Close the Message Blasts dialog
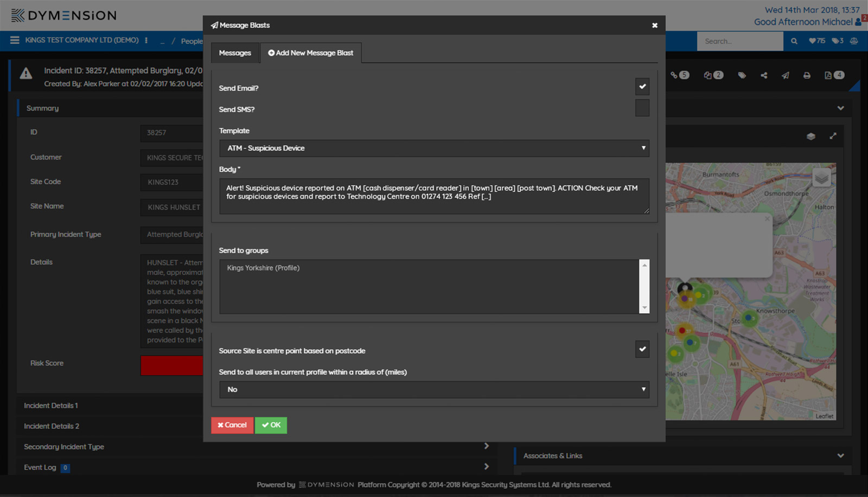Viewport: 868px width, 497px height. pos(655,25)
